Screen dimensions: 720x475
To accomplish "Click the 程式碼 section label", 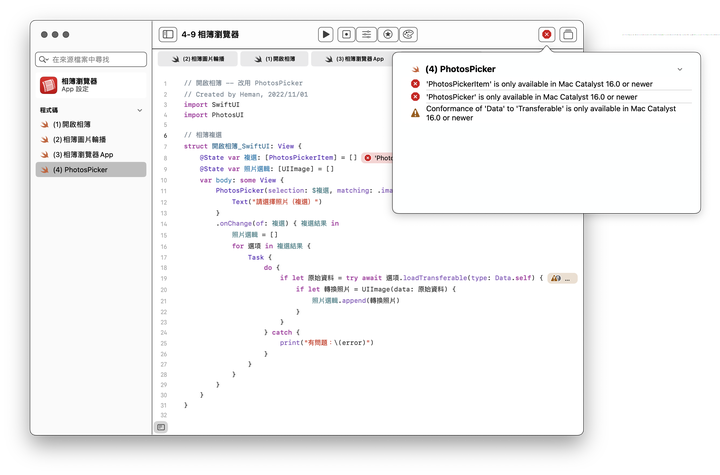I will pyautogui.click(x=49, y=110).
